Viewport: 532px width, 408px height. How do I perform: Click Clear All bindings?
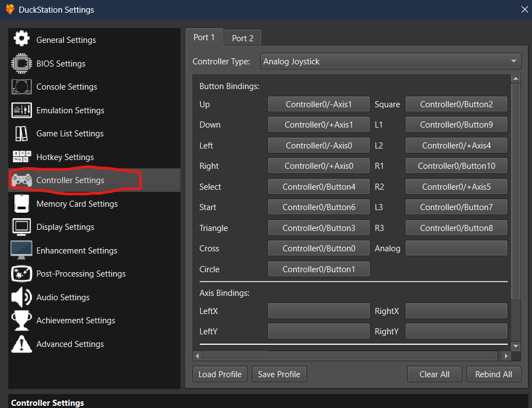pos(434,374)
